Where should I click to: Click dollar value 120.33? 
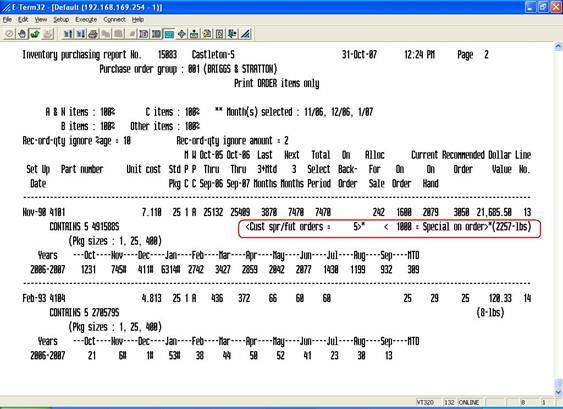point(501,298)
